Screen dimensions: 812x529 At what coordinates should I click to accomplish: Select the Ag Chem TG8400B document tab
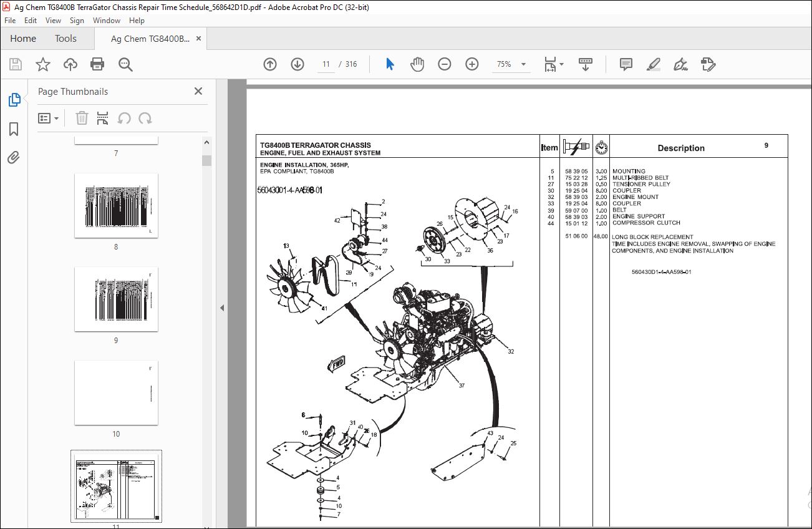(150, 39)
